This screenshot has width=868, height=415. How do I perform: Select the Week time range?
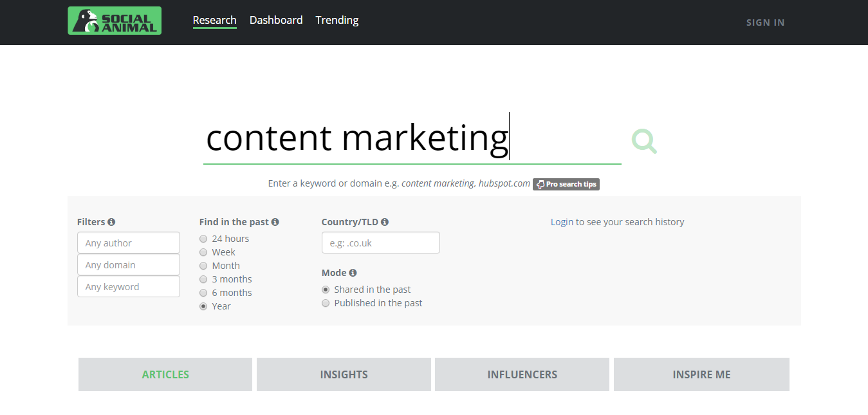[x=203, y=252]
